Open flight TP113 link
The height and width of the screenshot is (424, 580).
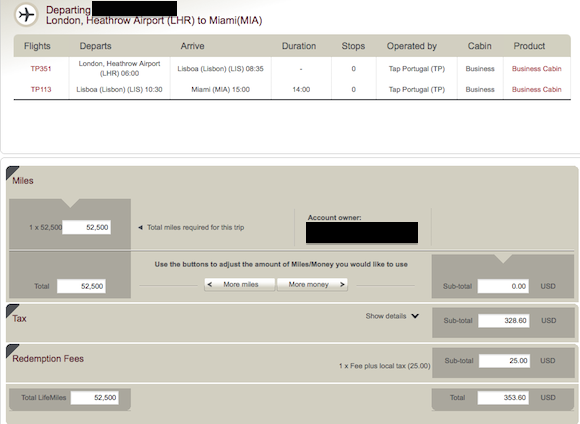[41, 90]
